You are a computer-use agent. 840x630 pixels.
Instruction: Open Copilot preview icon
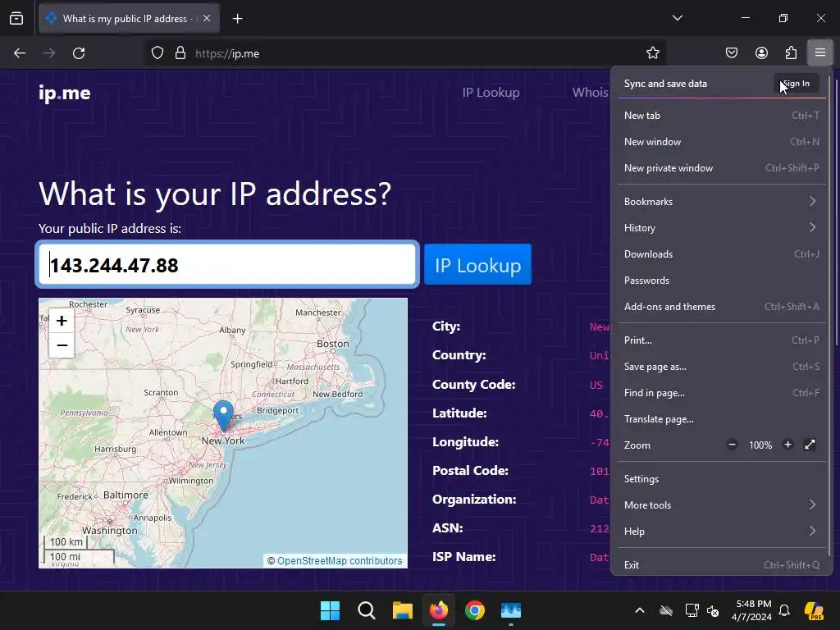815,610
